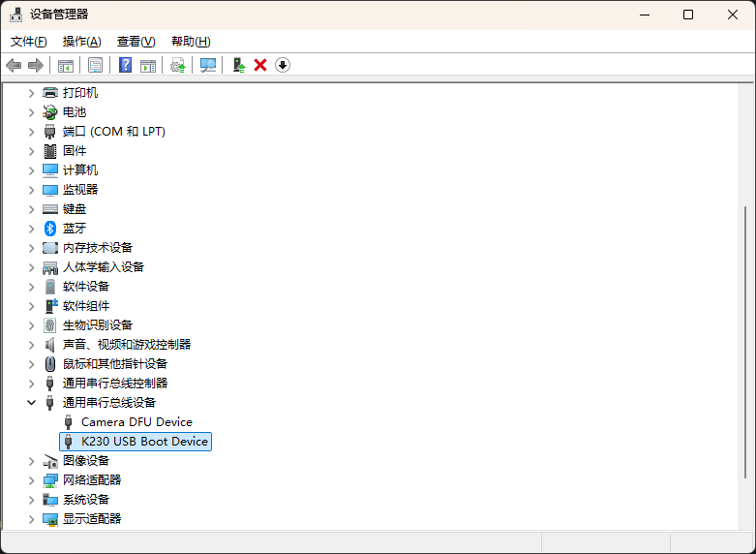
Task: Click the red X uninstall device icon
Action: click(x=260, y=65)
